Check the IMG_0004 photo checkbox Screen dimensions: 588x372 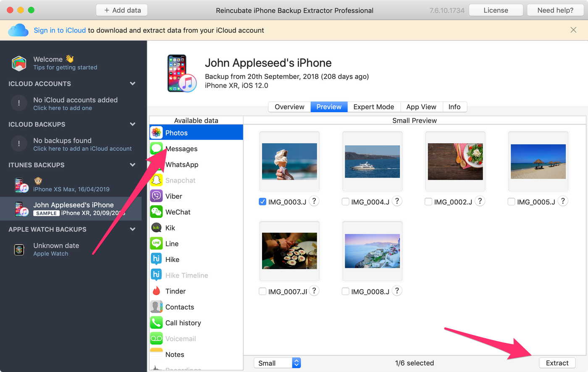click(x=345, y=202)
